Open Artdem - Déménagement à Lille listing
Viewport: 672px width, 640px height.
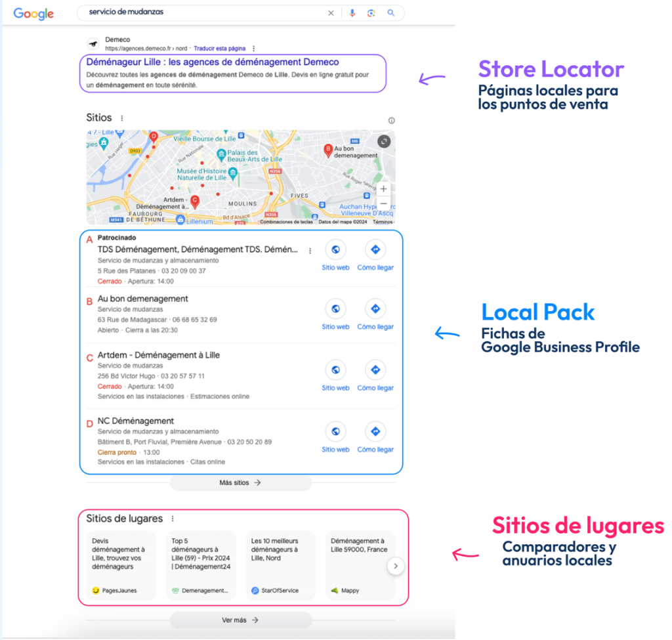159,355
